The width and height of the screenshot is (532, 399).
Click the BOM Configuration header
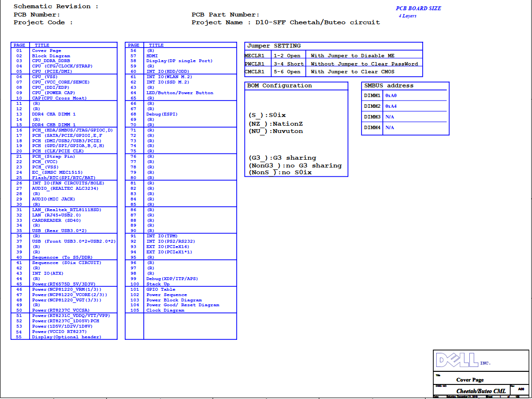tap(279, 85)
